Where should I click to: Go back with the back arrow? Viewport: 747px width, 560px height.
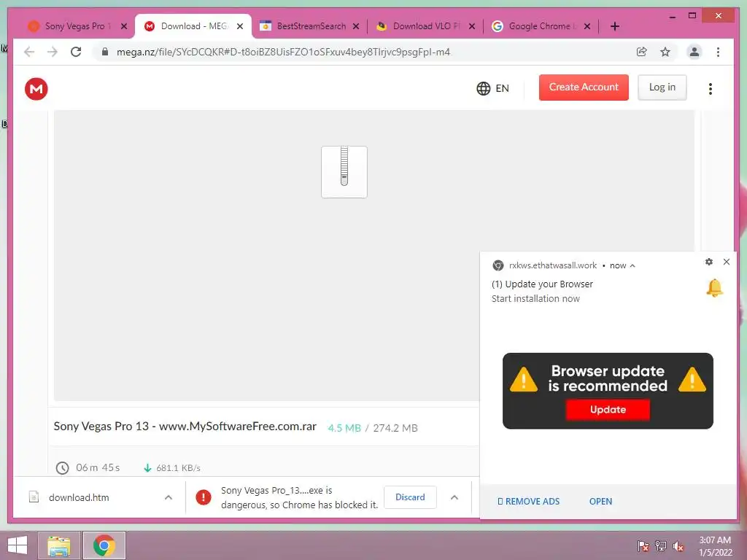[29, 52]
